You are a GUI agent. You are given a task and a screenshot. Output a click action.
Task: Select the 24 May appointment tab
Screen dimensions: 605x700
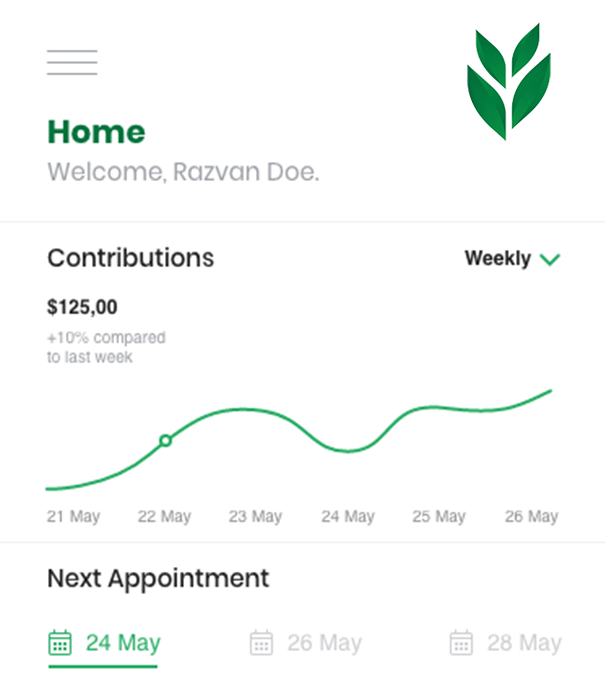tap(104, 645)
